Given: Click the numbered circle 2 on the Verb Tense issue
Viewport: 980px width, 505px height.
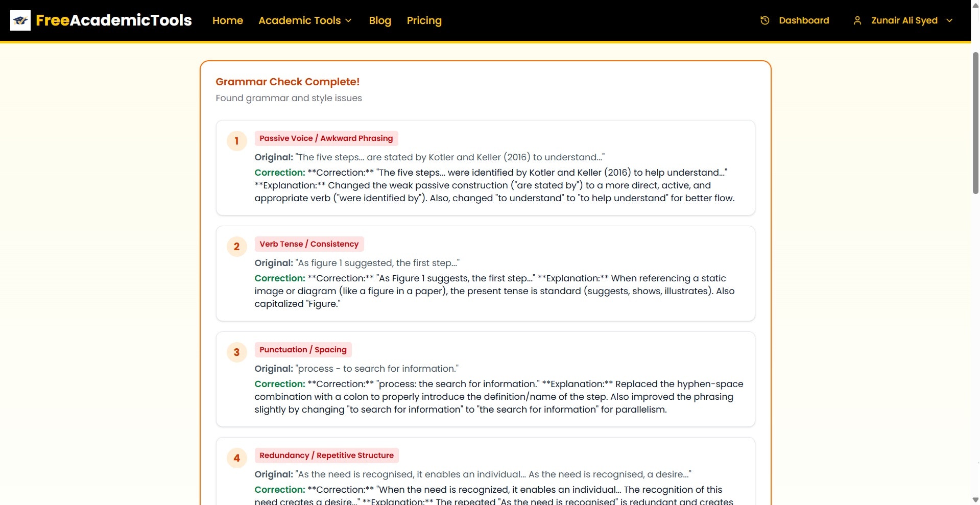Looking at the screenshot, I should 236,247.
